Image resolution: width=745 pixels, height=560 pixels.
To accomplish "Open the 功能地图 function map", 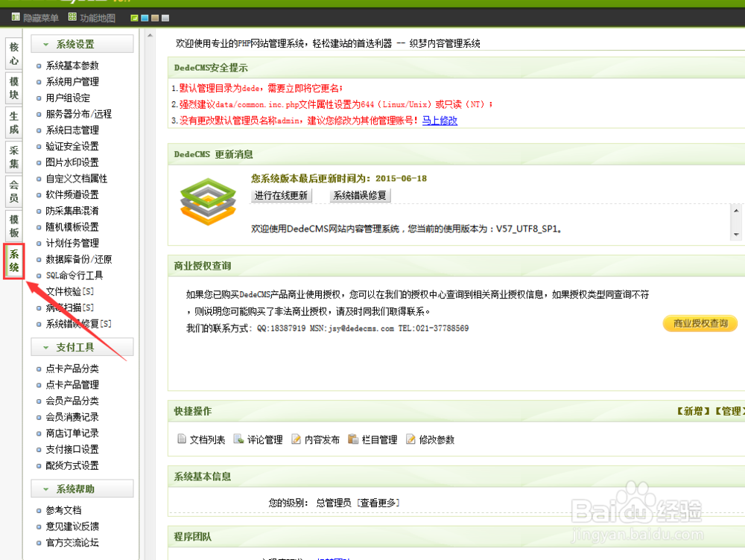I will pos(88,17).
